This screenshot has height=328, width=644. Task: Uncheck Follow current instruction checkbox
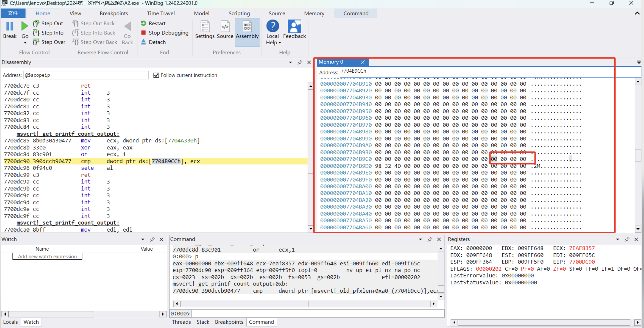(156, 75)
